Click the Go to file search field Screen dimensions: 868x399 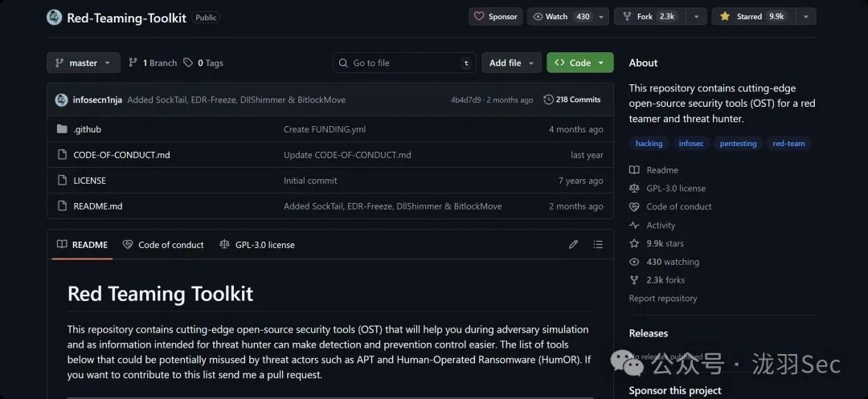pyautogui.click(x=404, y=63)
